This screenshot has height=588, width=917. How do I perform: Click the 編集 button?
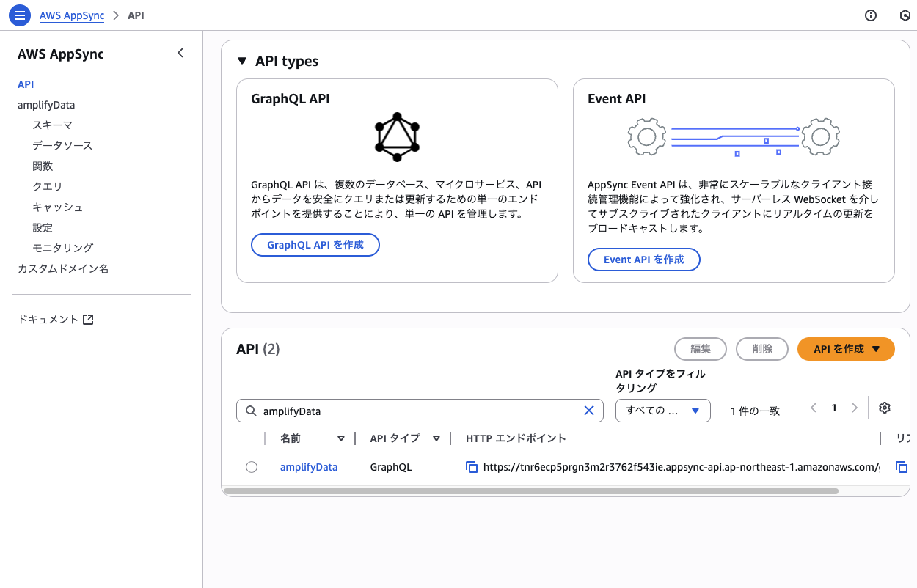(x=701, y=349)
